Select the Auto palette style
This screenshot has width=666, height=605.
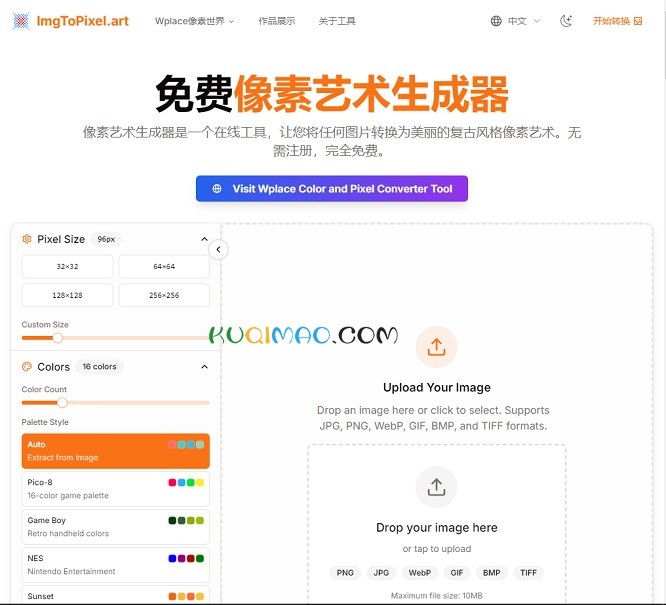coord(115,451)
